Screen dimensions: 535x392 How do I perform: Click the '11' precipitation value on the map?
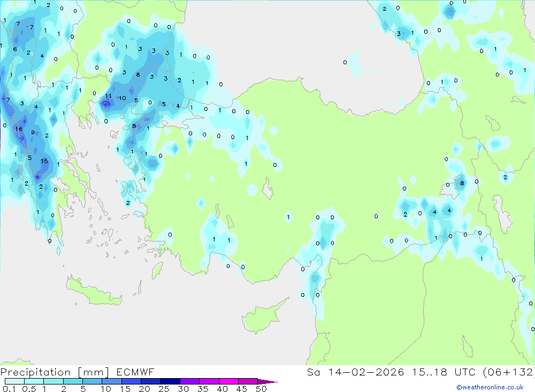pos(108,96)
